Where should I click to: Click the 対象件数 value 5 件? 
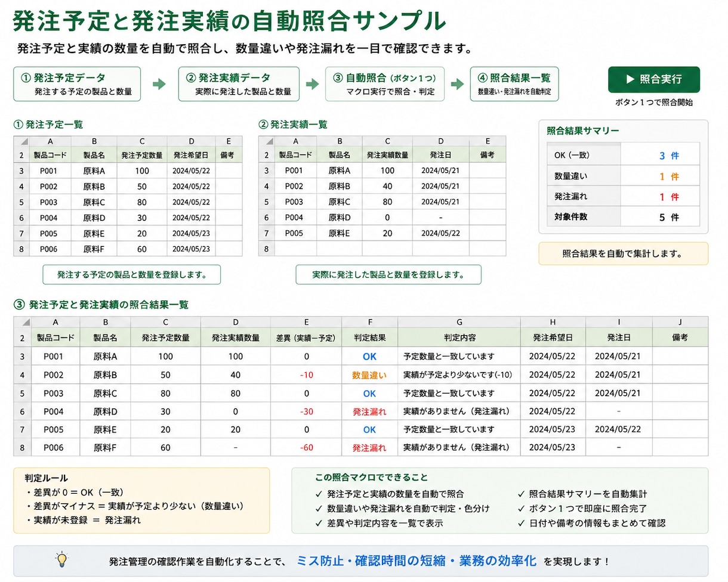[669, 217]
